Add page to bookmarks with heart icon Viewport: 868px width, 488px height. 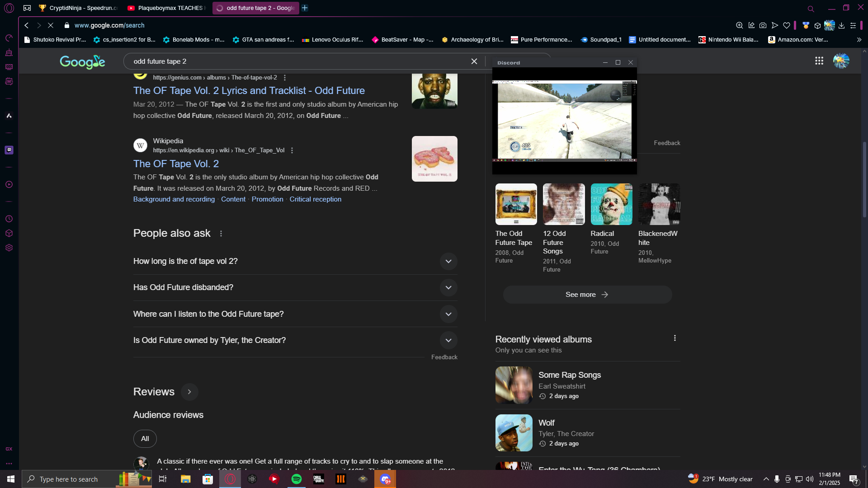787,26
